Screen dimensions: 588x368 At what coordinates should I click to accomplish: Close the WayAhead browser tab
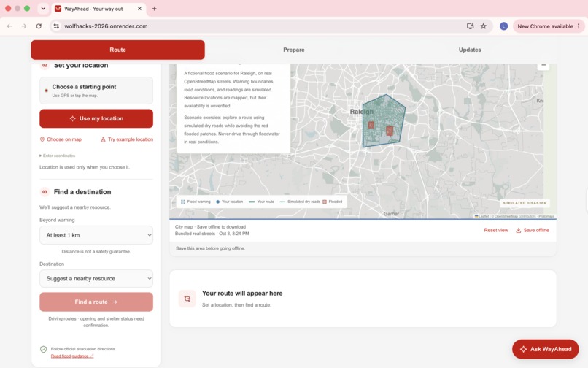coord(139,9)
